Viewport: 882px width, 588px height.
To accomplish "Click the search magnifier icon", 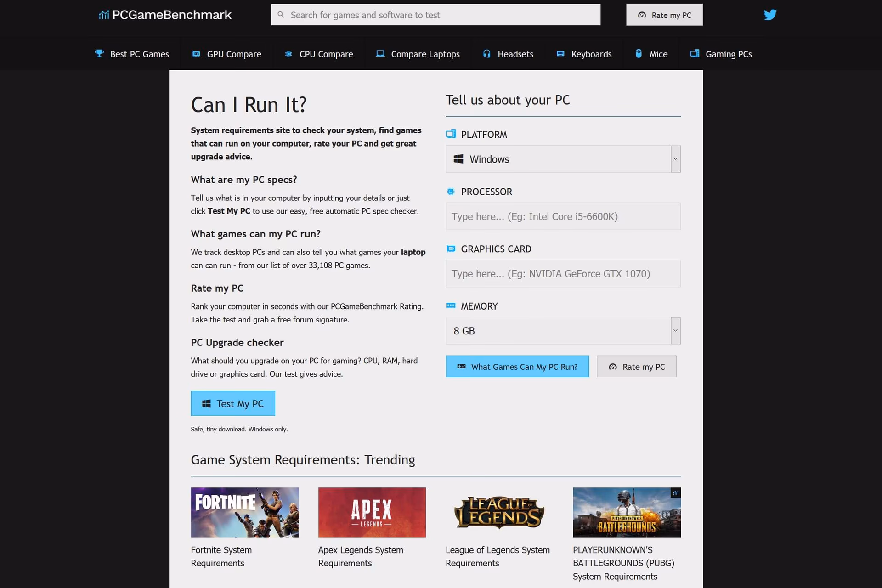I will pyautogui.click(x=281, y=15).
